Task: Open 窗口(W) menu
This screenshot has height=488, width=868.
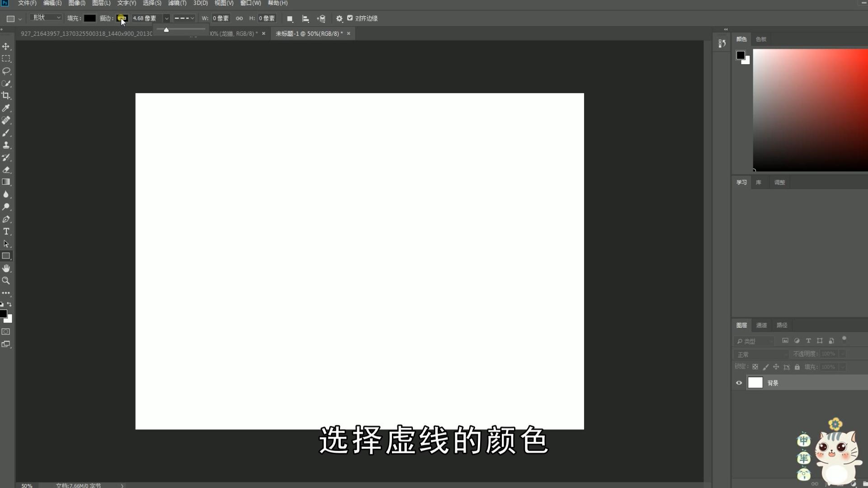Action: pos(250,3)
